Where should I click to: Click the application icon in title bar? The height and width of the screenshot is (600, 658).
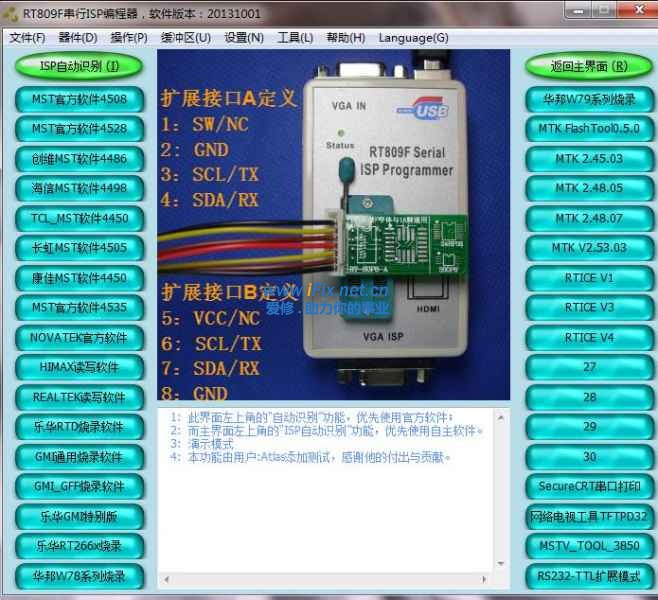tap(10, 13)
